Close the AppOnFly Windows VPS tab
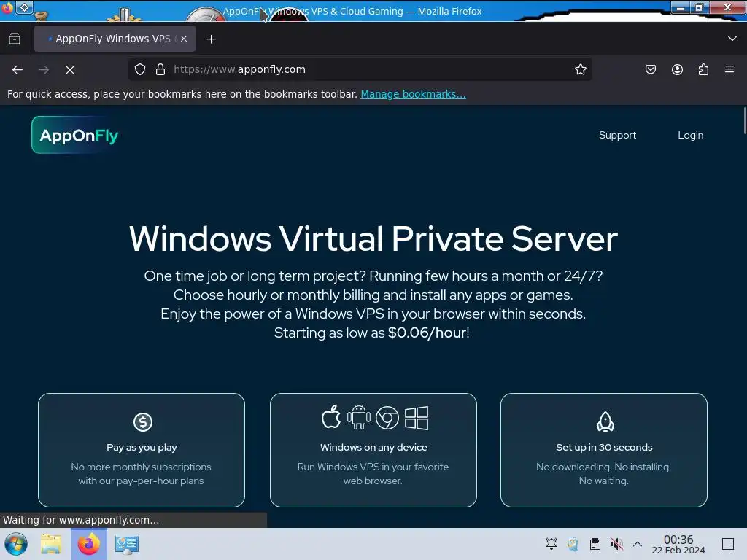Viewport: 747px width, 560px height. 184,39
